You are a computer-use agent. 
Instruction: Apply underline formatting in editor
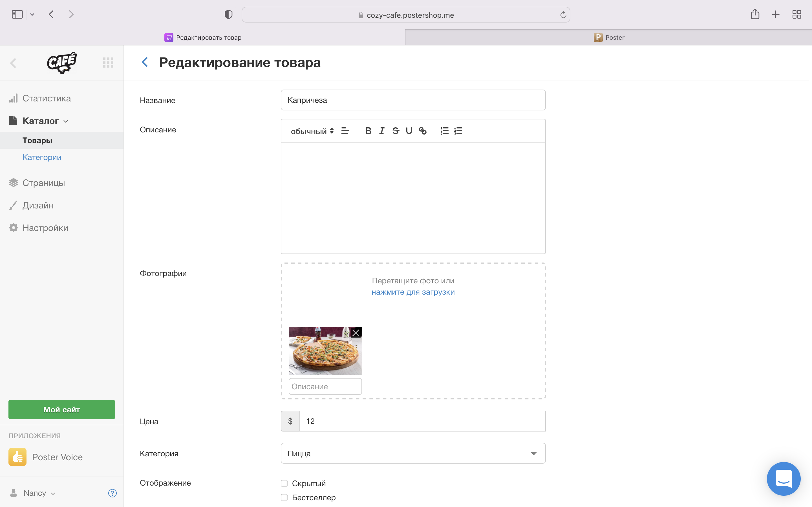pyautogui.click(x=409, y=131)
